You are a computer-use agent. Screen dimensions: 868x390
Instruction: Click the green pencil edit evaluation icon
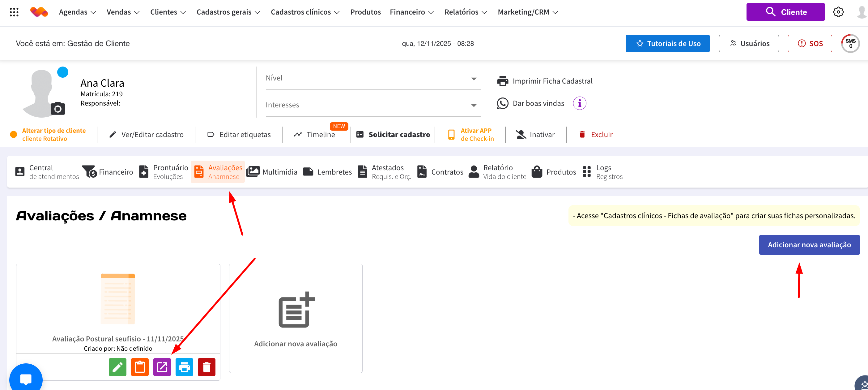(x=117, y=367)
